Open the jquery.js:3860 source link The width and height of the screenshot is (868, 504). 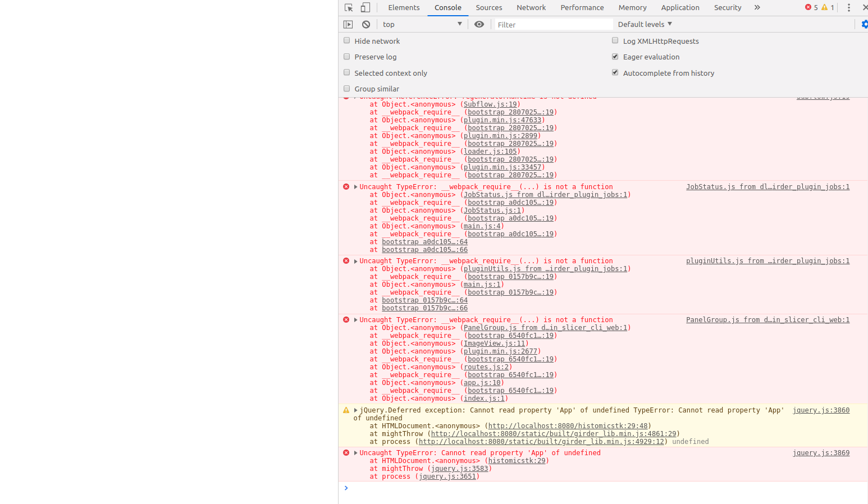[821, 410]
